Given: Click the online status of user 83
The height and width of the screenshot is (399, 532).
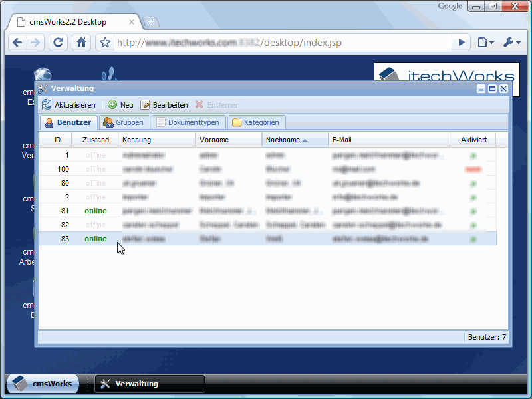Looking at the screenshot, I should coord(96,239).
